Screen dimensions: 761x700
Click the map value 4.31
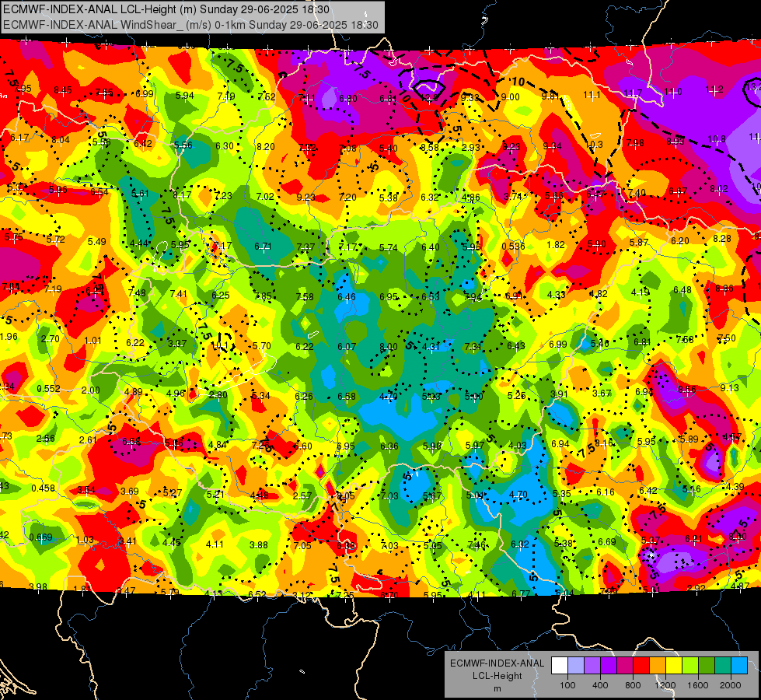pyautogui.click(x=431, y=347)
